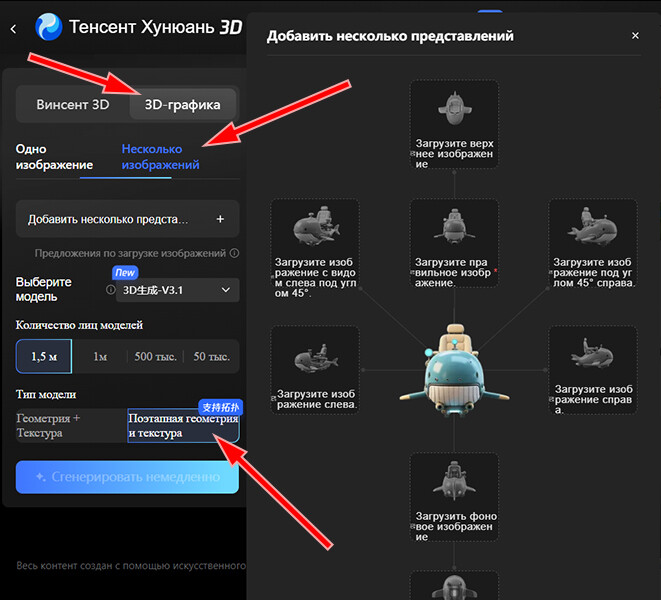Upload the left 45° angle view slot
The image size is (661, 600).
(315, 243)
